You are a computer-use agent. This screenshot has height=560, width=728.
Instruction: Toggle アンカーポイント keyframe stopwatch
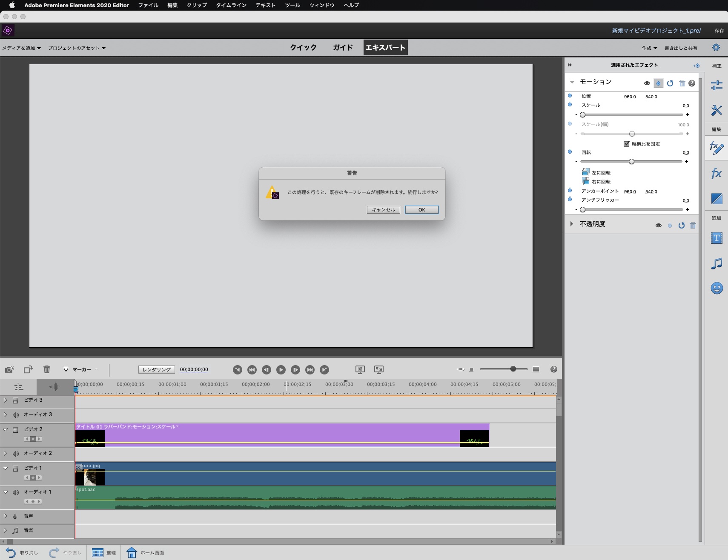click(x=570, y=190)
